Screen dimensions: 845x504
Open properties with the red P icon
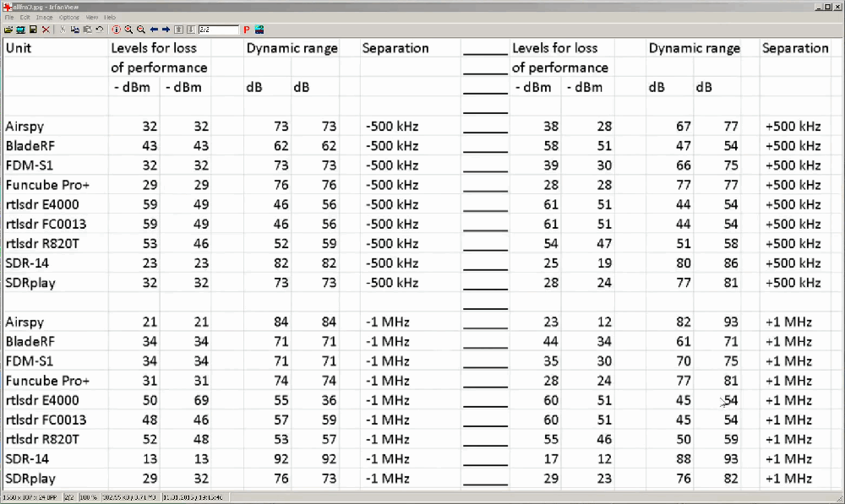(x=246, y=30)
